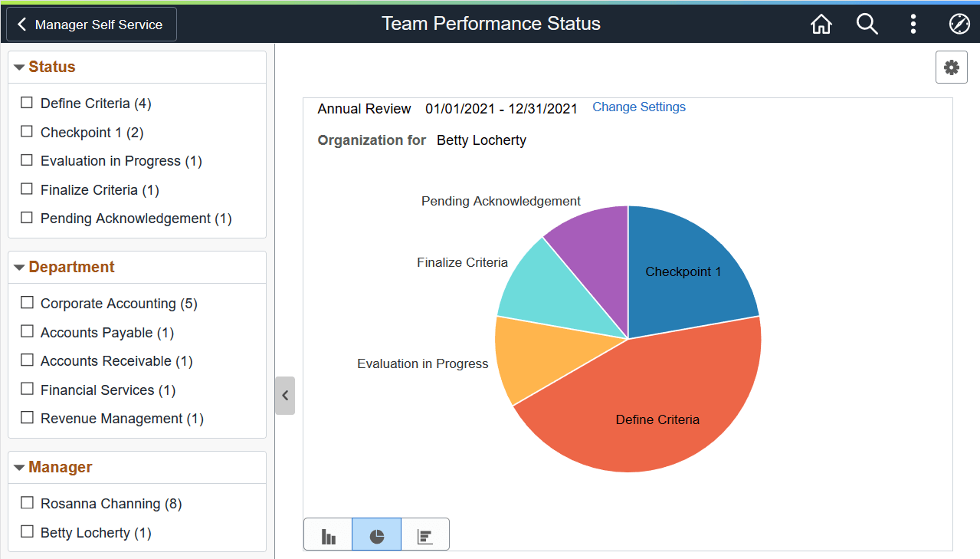Return to Manager Self Service
980x559 pixels.
[x=90, y=24]
